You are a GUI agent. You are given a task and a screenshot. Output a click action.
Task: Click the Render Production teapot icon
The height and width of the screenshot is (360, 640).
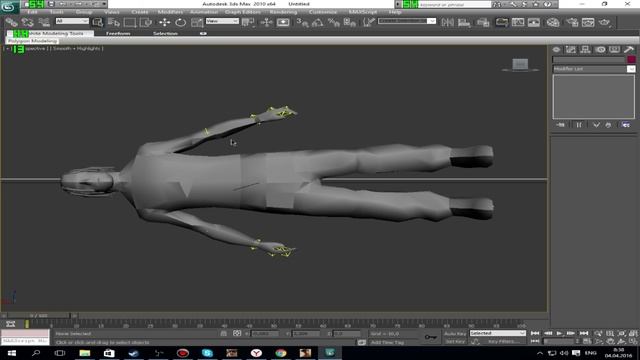604,22
